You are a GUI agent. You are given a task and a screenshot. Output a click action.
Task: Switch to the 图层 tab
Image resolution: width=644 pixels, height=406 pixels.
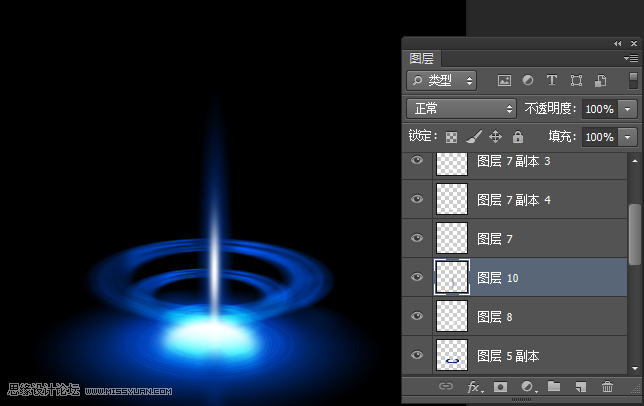point(421,59)
